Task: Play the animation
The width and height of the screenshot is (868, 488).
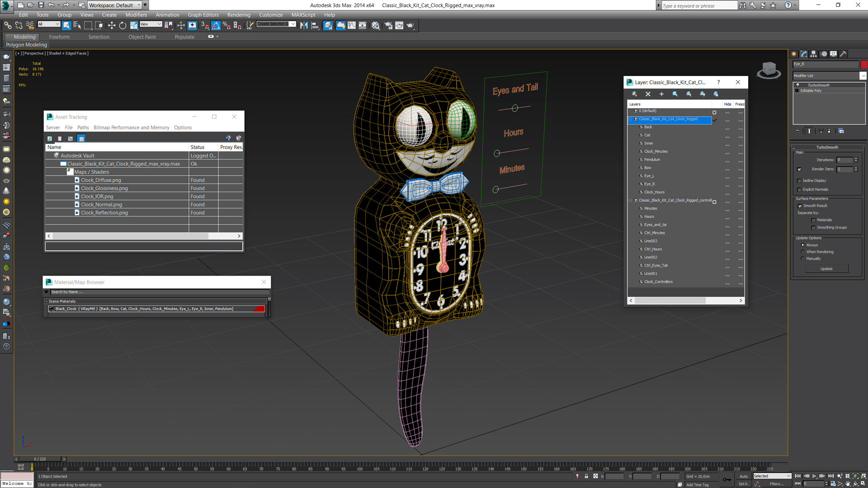Action: click(x=814, y=476)
